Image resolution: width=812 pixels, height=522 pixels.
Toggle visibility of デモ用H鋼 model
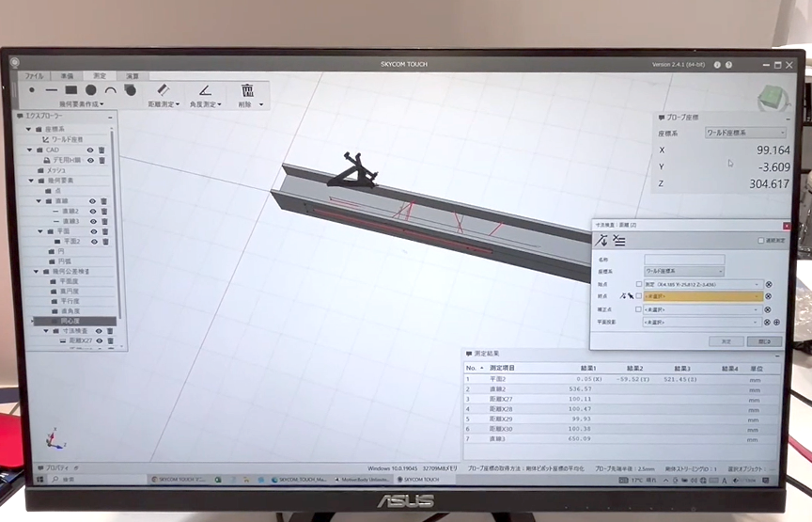point(90,160)
